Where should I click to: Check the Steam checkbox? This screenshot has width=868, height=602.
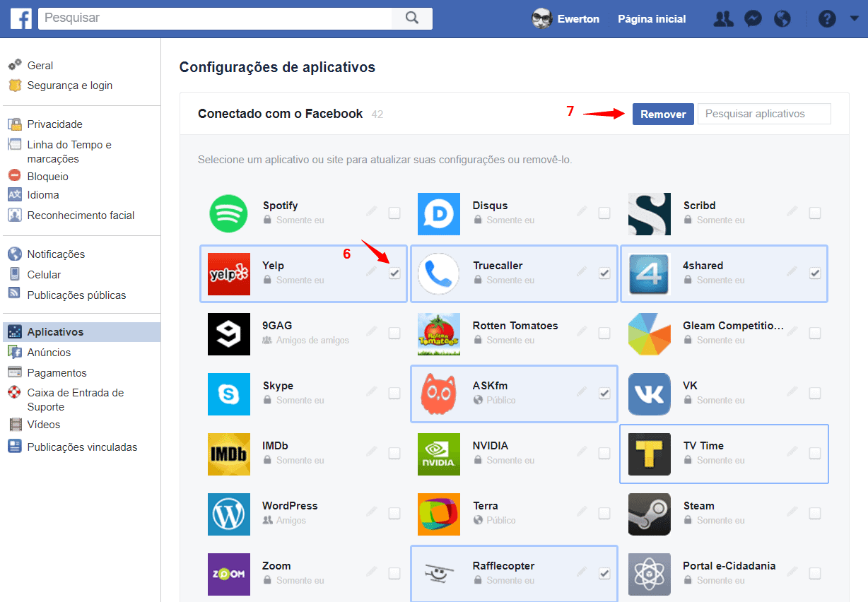(815, 513)
